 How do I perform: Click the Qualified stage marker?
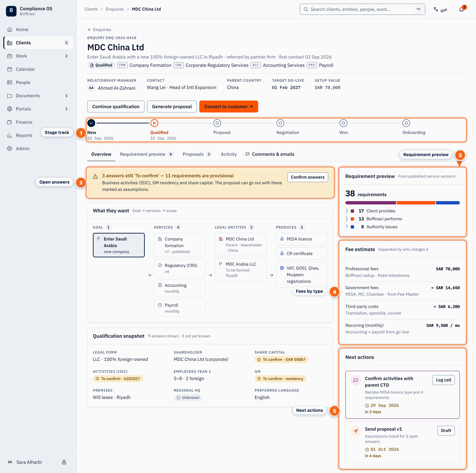(x=154, y=123)
